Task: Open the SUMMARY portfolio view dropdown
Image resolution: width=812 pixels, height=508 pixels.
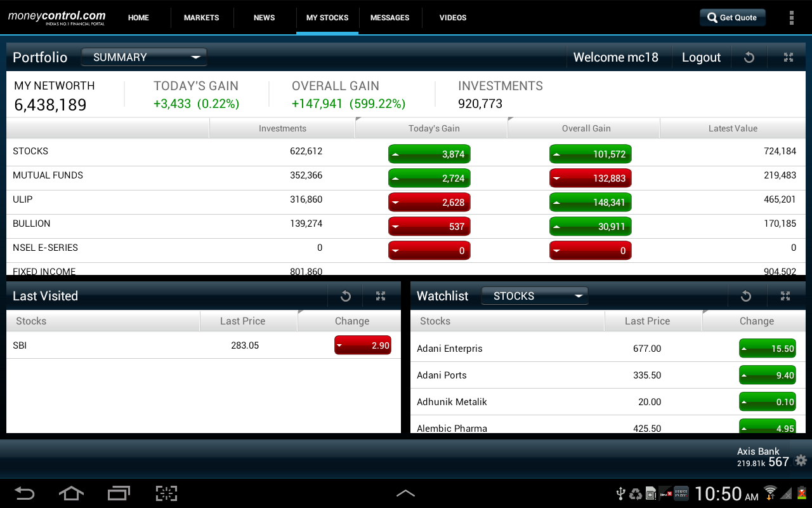Action: [x=144, y=57]
